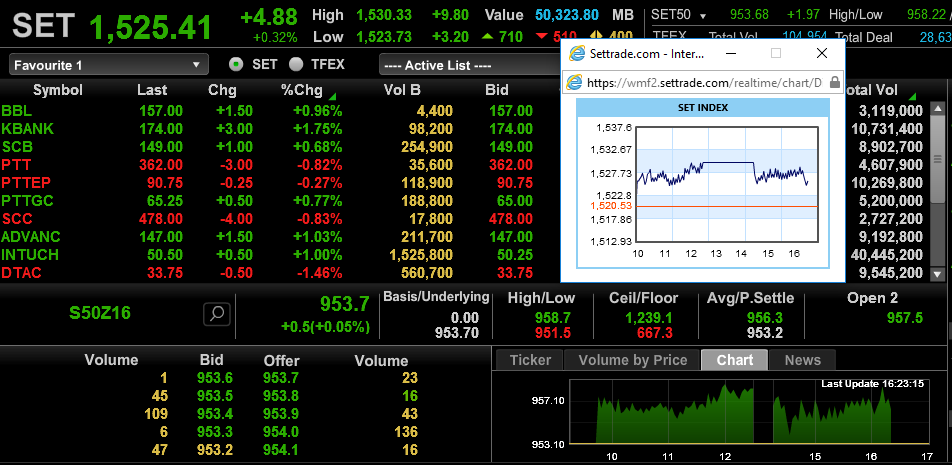Click the orange 1,520.53 previous close label
This screenshot has width=952, height=465.
610,206
